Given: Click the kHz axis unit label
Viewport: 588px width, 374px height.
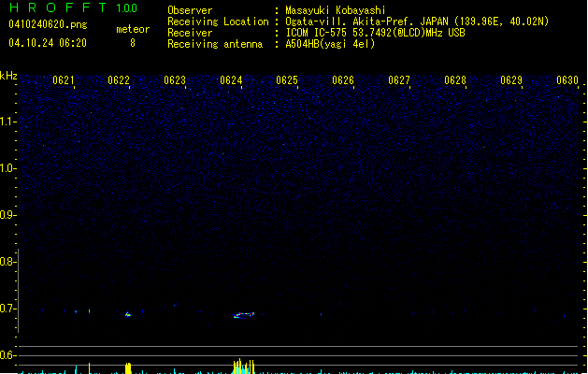Looking at the screenshot, I should (x=8, y=76).
